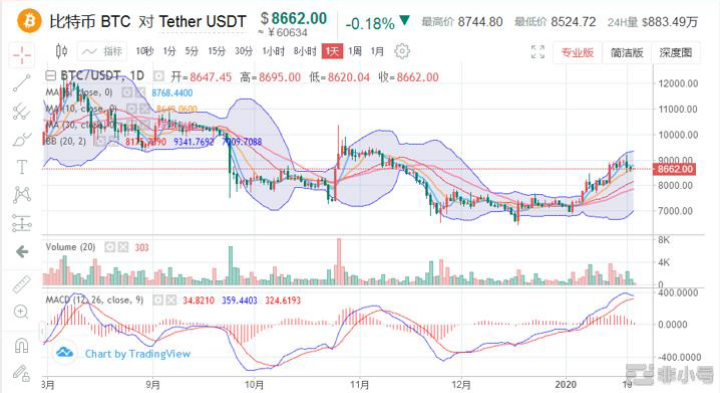Open settings for MA 10 indicator
Image resolution: width=720 pixels, height=393 pixels.
tap(132, 109)
